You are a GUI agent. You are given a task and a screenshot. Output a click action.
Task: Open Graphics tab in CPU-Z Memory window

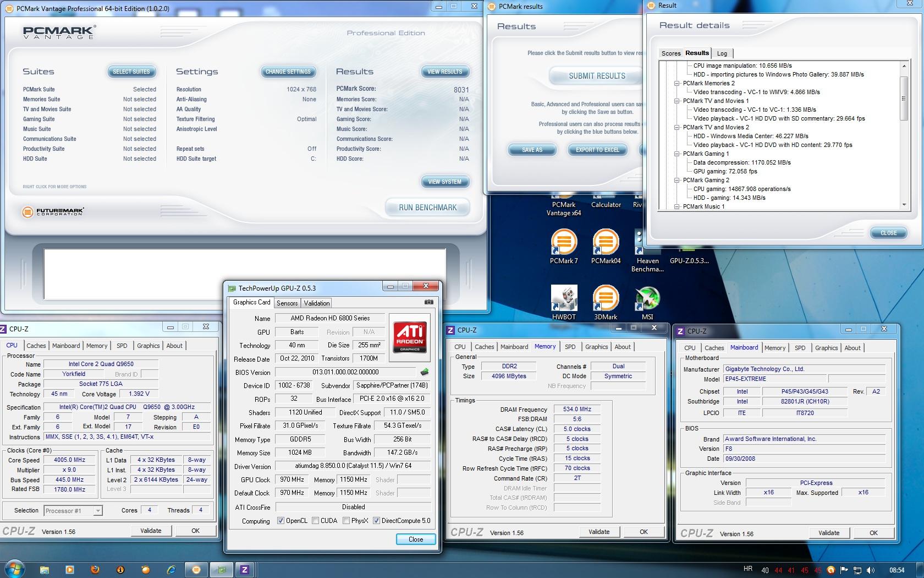point(597,347)
